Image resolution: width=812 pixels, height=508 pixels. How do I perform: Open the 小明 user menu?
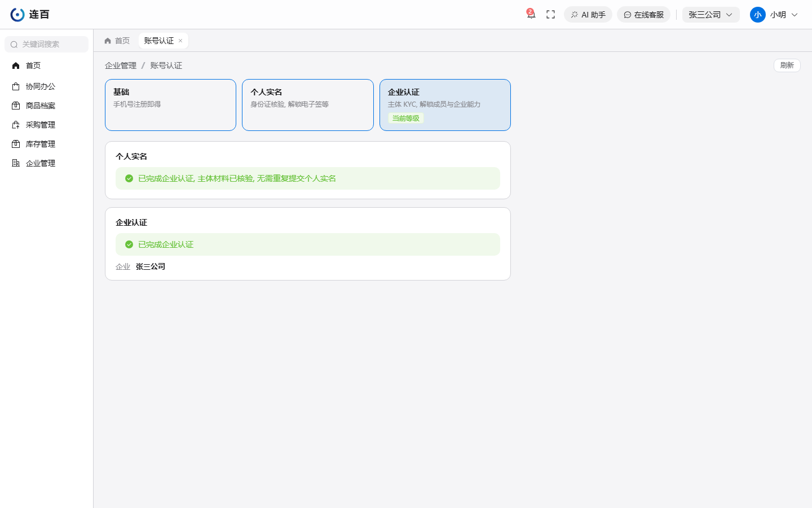(x=774, y=15)
